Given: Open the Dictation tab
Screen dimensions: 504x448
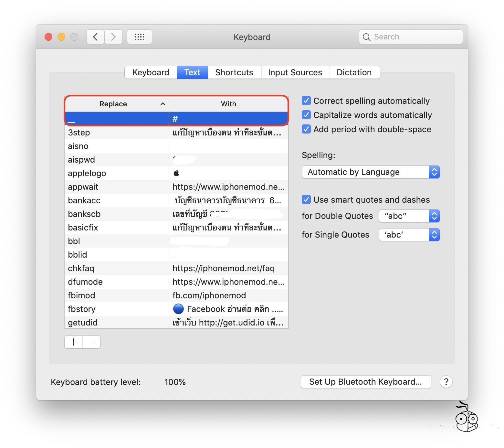Looking at the screenshot, I should click(354, 72).
